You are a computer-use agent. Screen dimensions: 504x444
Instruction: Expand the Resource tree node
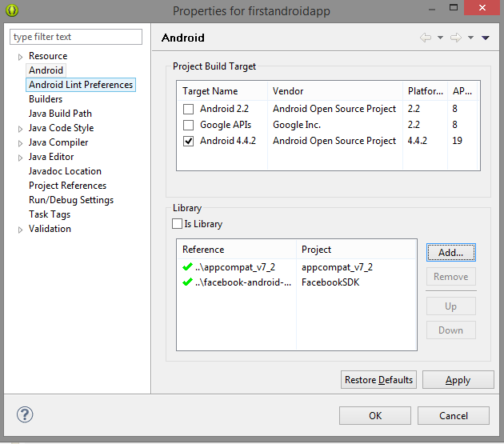20,57
